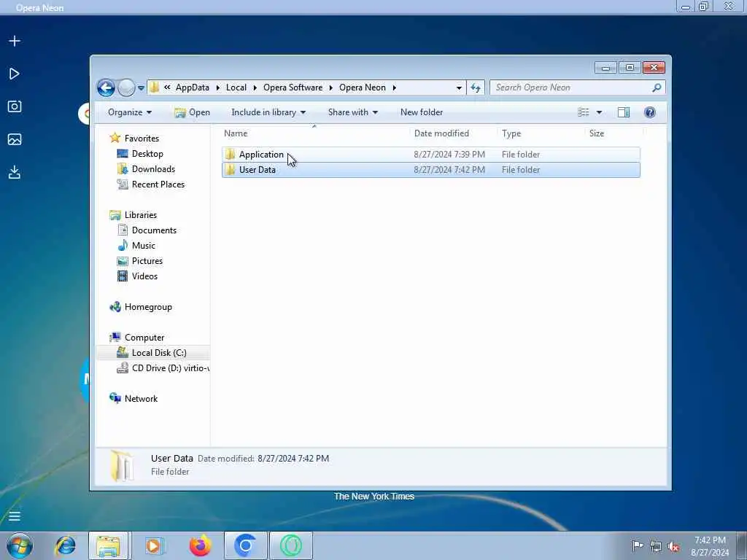Click the New folder button
Image resolution: width=747 pixels, height=560 pixels.
tap(422, 112)
